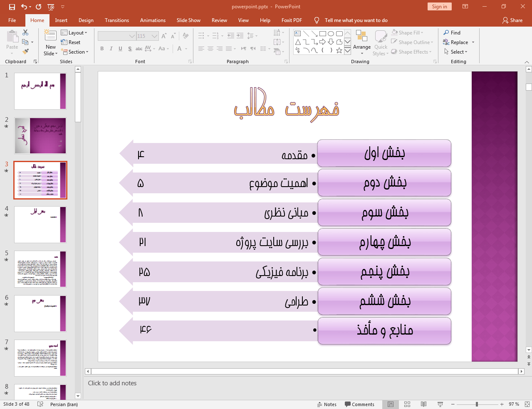Open the font size dropdown

click(x=155, y=36)
